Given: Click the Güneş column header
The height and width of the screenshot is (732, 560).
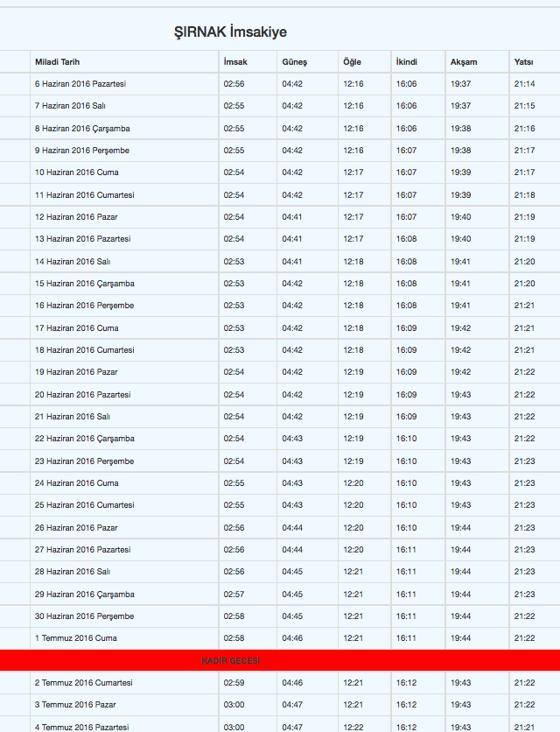Looking at the screenshot, I should point(295,61).
